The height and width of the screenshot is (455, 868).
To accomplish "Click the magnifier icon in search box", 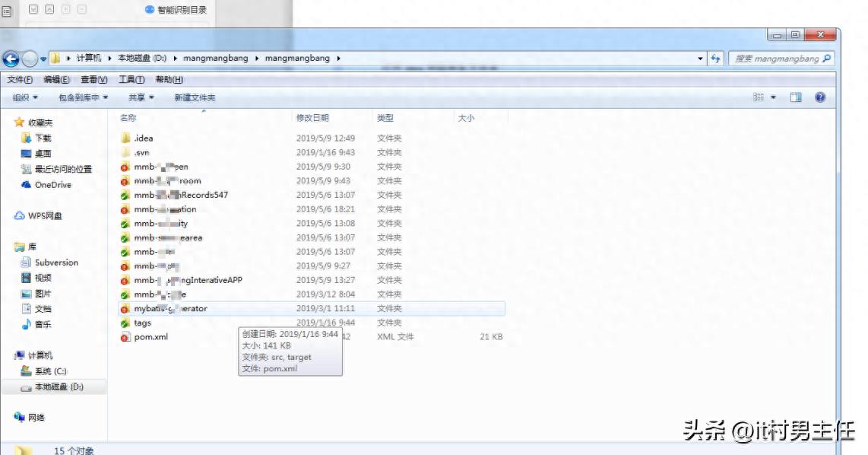I will coord(827,58).
